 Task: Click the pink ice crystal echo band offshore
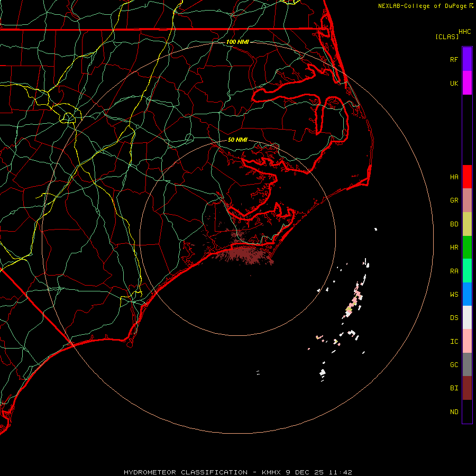[354, 301]
